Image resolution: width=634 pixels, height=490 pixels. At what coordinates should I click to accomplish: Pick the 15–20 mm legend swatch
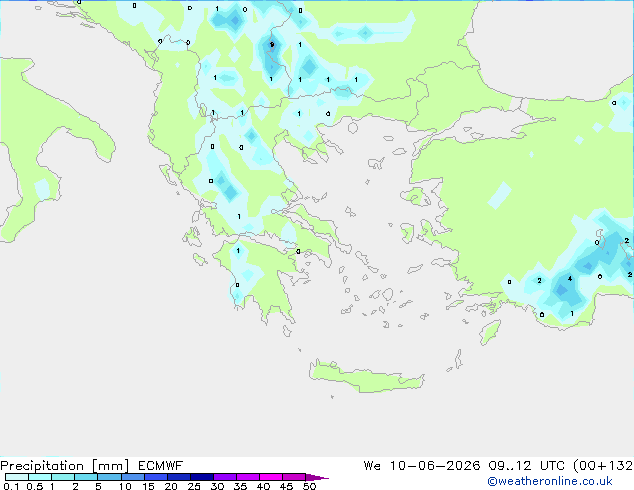(156, 477)
